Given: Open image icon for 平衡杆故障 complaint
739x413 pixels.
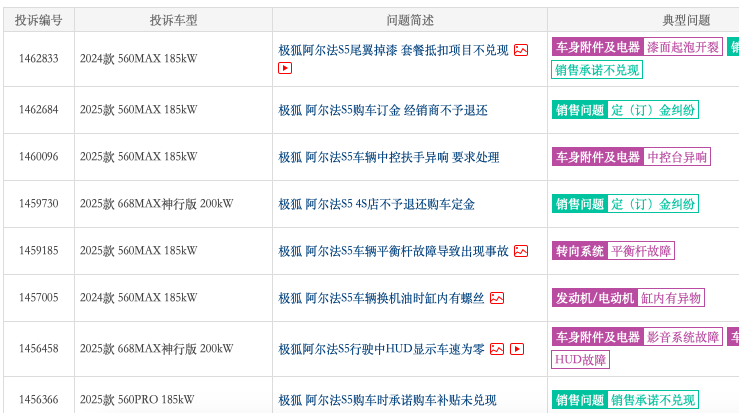Looking at the screenshot, I should click(521, 251).
